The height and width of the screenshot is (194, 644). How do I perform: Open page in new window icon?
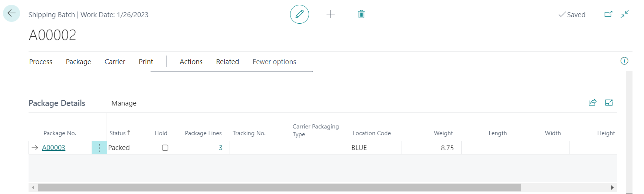pos(608,14)
